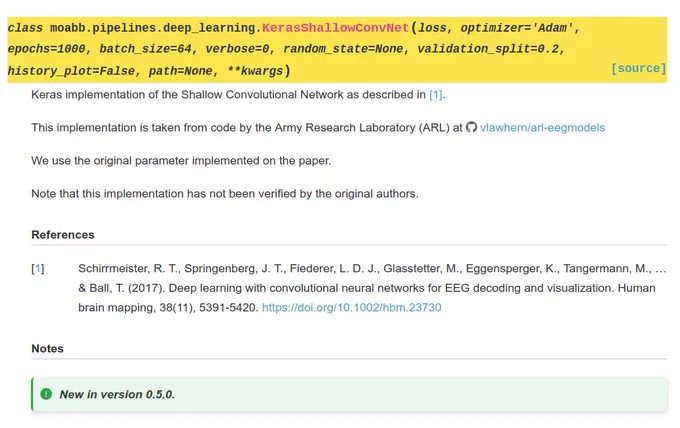Click the 'batch_size=64' parameter text
The image size is (680, 428).
[145, 49]
